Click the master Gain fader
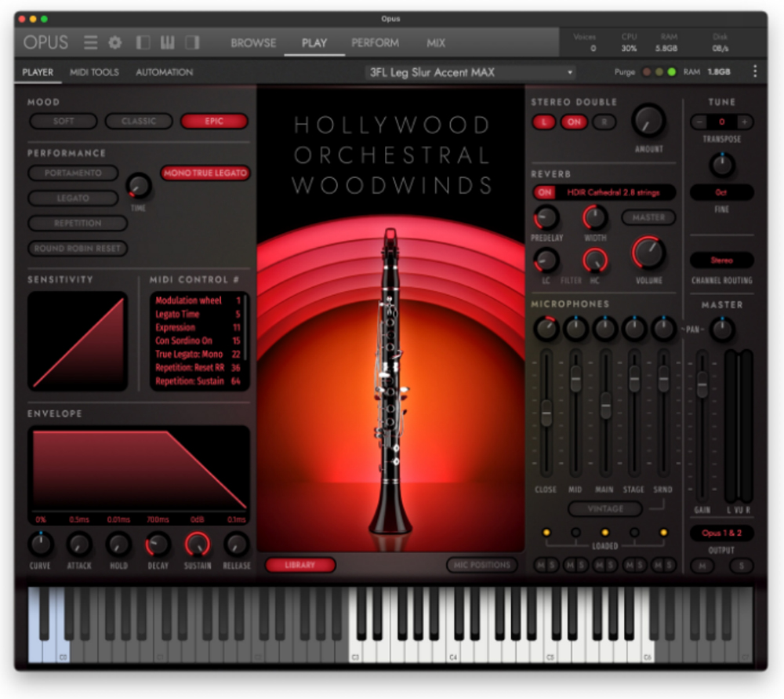The image size is (784, 699). tap(702, 384)
